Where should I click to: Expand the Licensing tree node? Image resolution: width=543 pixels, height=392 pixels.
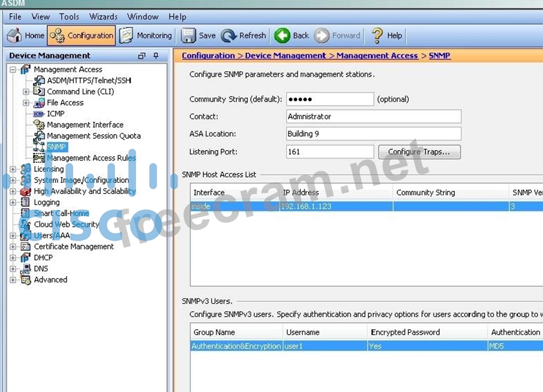point(13,169)
